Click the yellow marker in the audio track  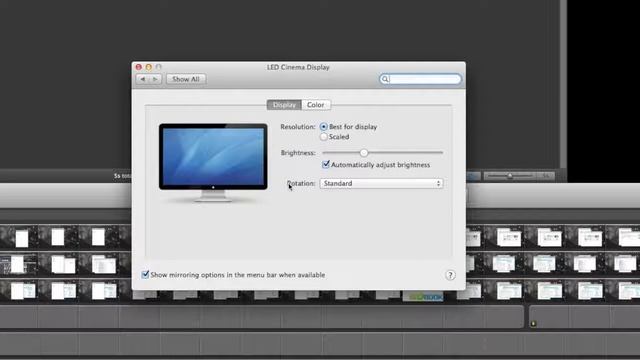(x=533, y=324)
